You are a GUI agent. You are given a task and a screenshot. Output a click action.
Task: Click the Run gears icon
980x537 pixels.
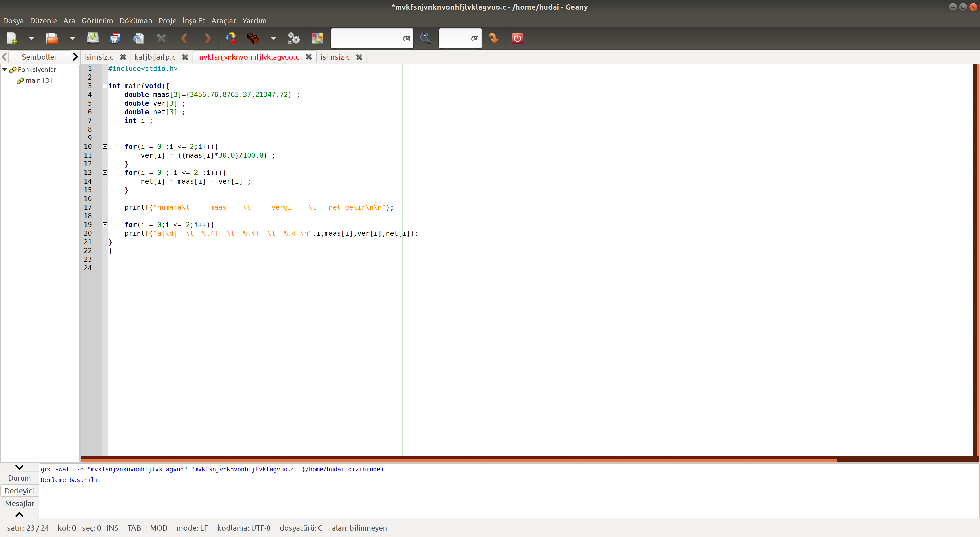[x=294, y=38]
